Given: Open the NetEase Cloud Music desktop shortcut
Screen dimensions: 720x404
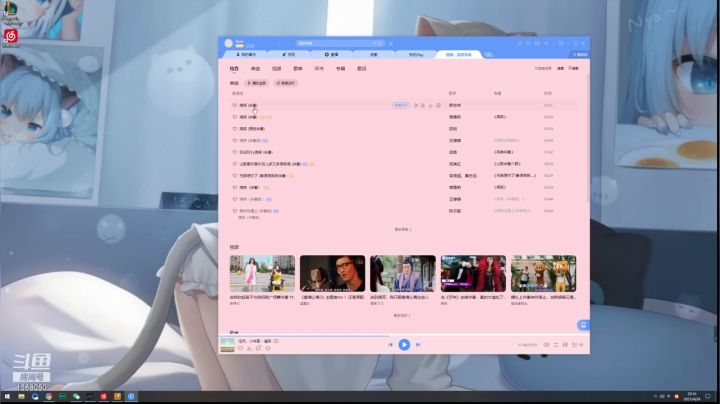Looking at the screenshot, I should 11,38.
